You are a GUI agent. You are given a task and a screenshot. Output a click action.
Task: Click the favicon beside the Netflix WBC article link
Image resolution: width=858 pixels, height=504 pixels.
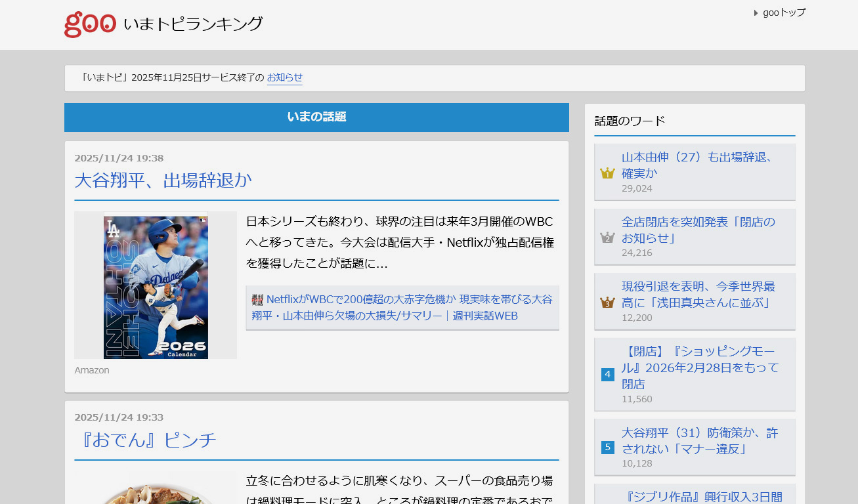[x=257, y=300]
